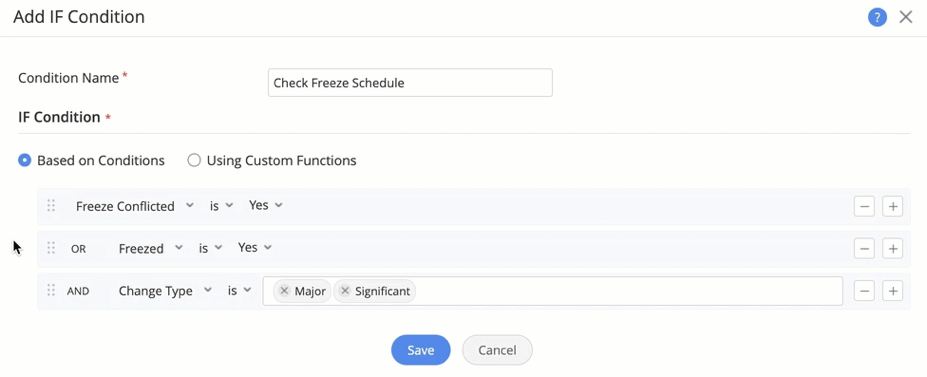
Task: Add a row after the Freezed condition
Action: click(892, 249)
